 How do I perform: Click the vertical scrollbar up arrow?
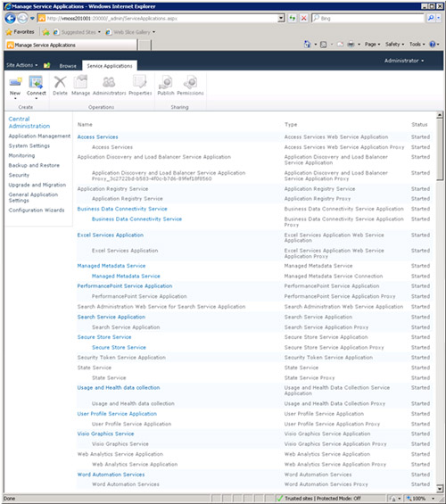(440, 115)
